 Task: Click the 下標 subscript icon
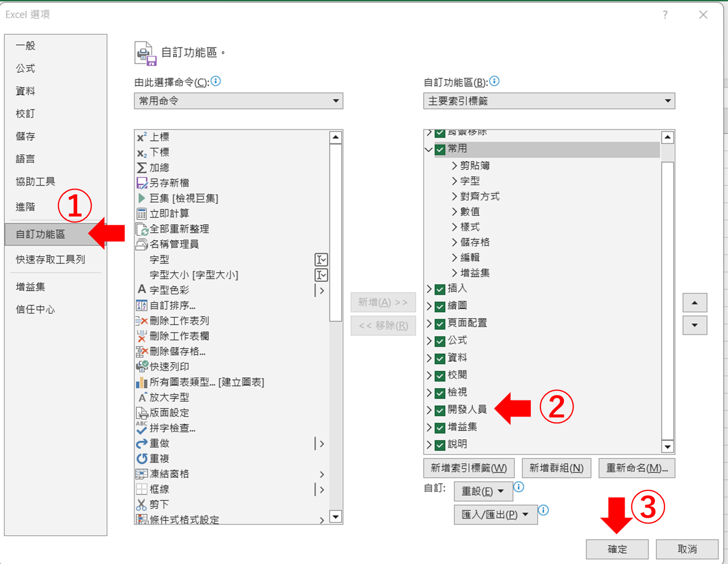coord(142,153)
